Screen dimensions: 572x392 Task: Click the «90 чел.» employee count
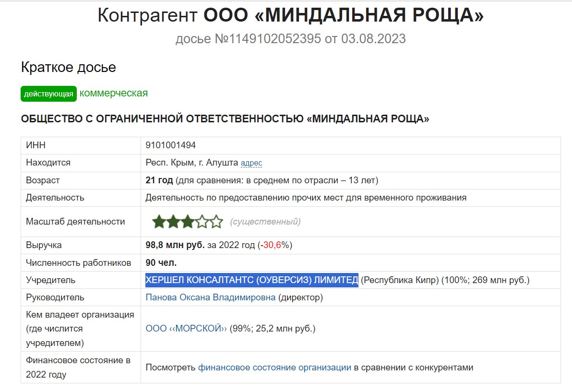pos(161,263)
